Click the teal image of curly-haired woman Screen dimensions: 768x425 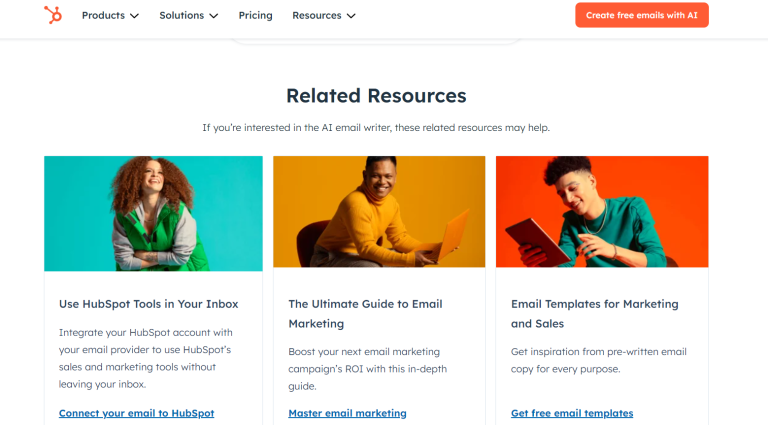point(153,213)
